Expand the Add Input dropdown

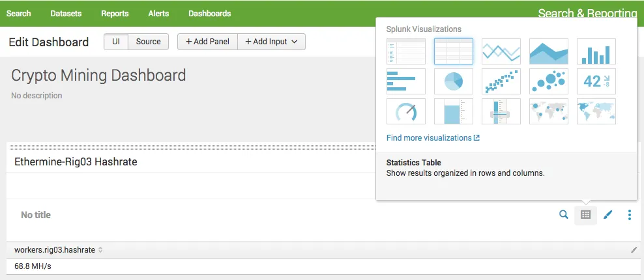[271, 42]
